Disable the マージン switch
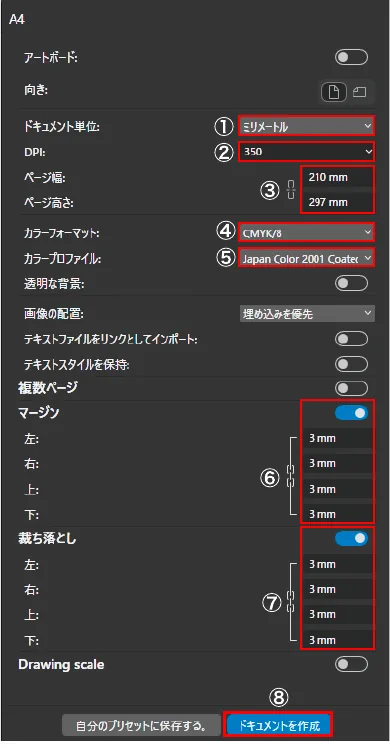390x748 pixels. click(351, 413)
